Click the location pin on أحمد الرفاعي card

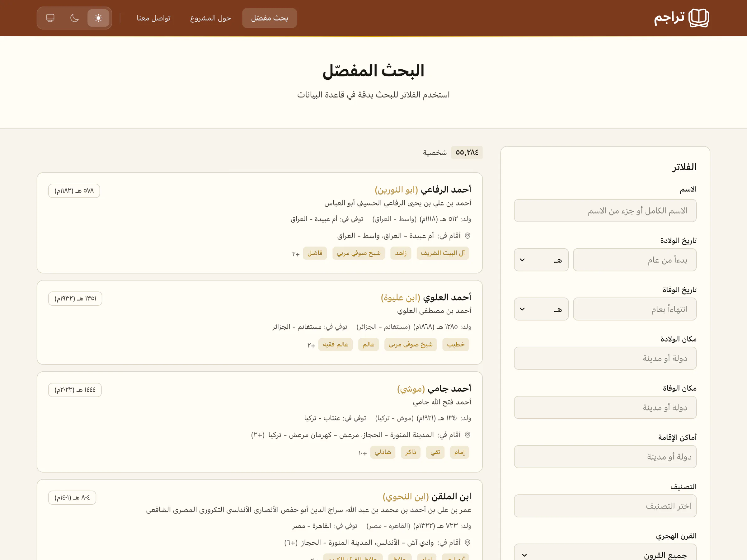(468, 236)
